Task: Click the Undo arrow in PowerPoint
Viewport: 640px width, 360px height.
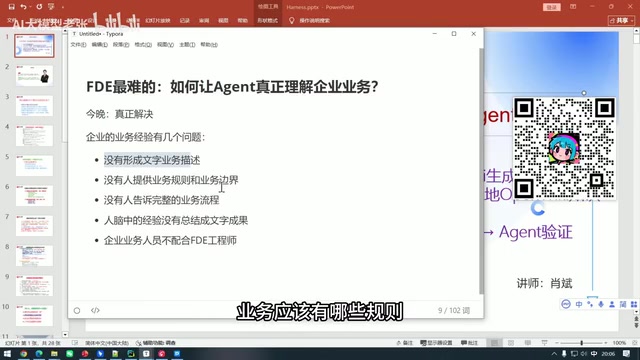Action: [23, 7]
